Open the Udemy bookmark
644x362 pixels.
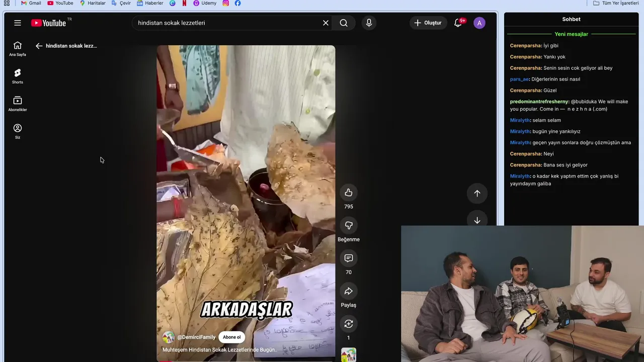[205, 3]
